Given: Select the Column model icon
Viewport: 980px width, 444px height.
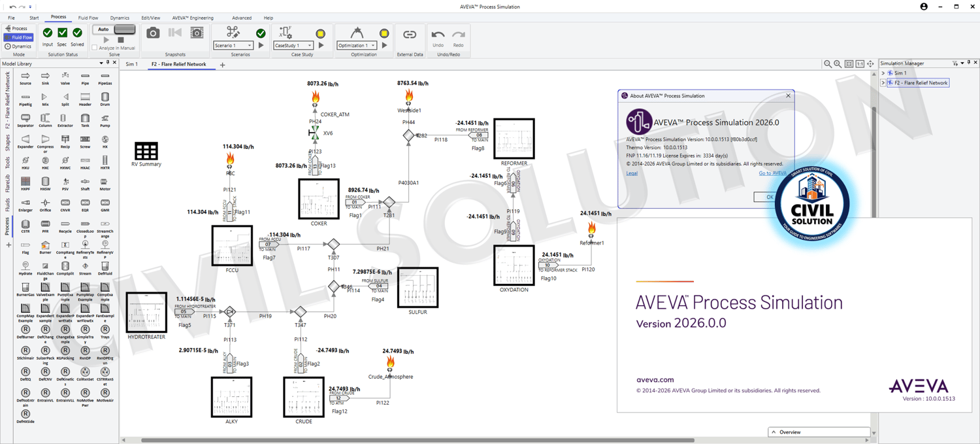Looking at the screenshot, I should pos(45,118).
